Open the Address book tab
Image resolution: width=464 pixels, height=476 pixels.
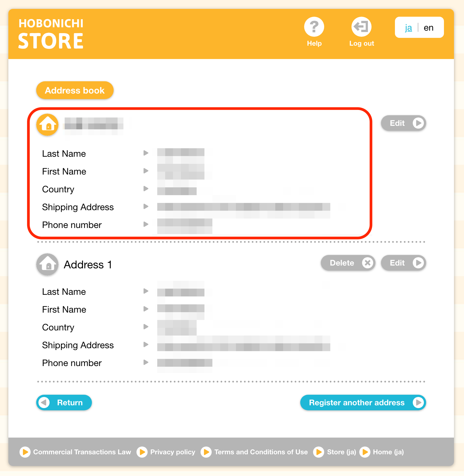tap(75, 90)
